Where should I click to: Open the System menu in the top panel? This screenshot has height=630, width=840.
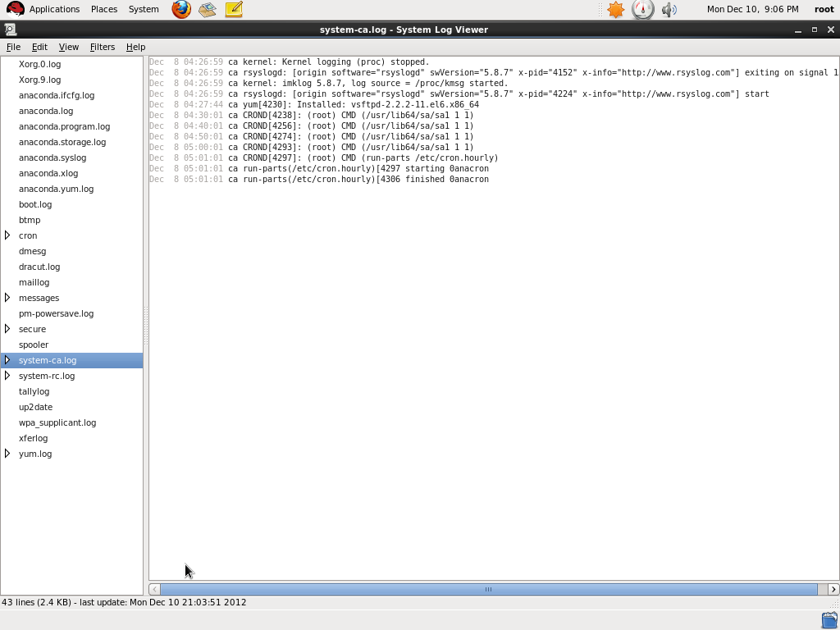[144, 9]
